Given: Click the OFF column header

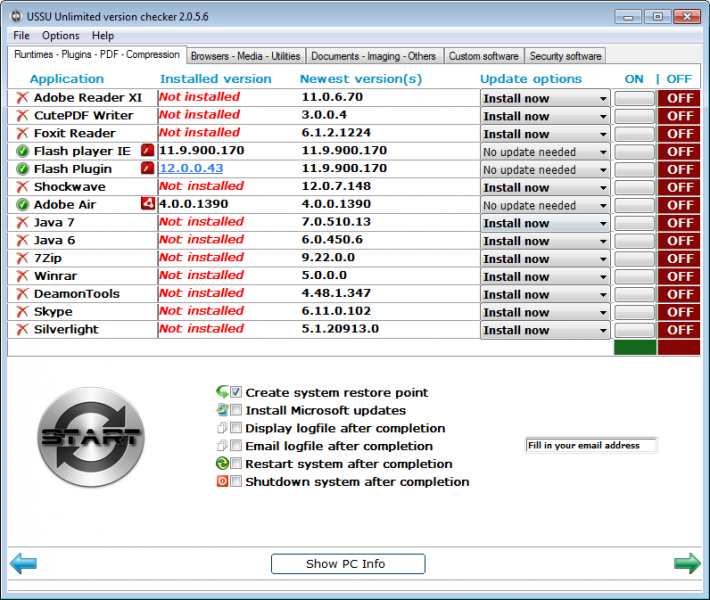Looking at the screenshot, I should 679,79.
